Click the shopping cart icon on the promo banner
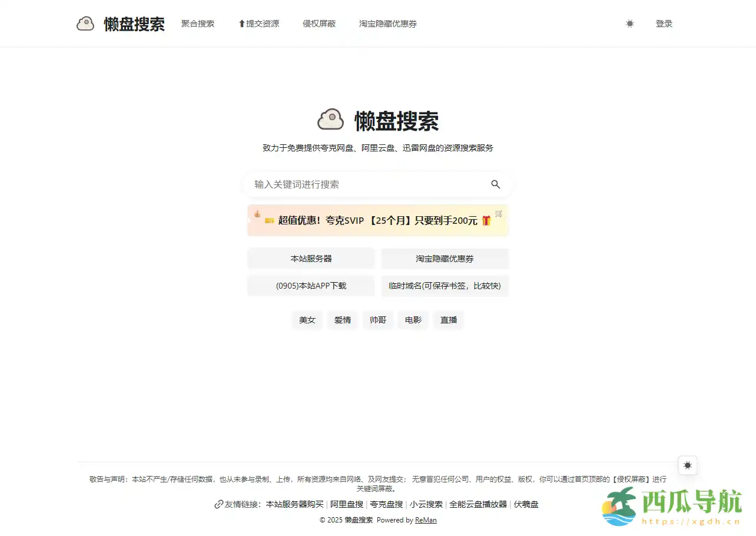756x536 pixels. tap(498, 213)
